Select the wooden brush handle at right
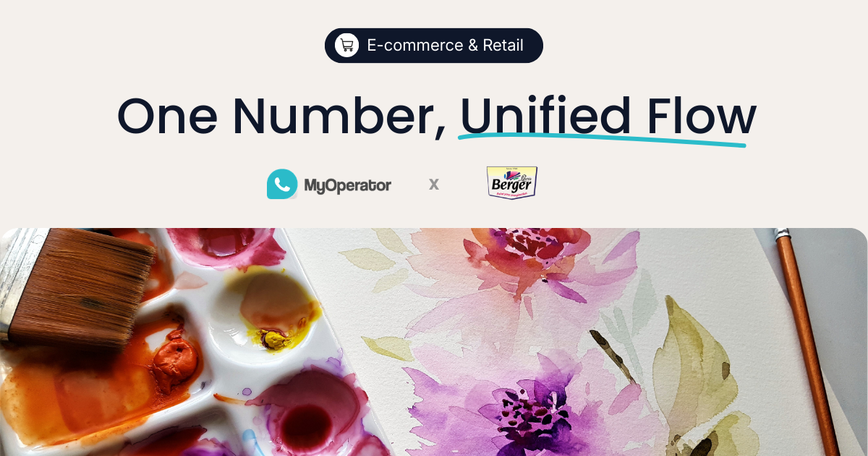 point(807,342)
